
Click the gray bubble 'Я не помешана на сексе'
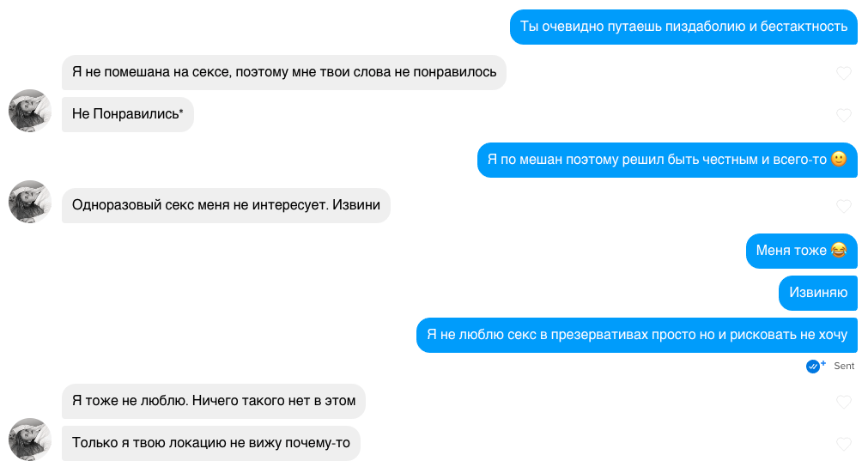[x=284, y=72]
